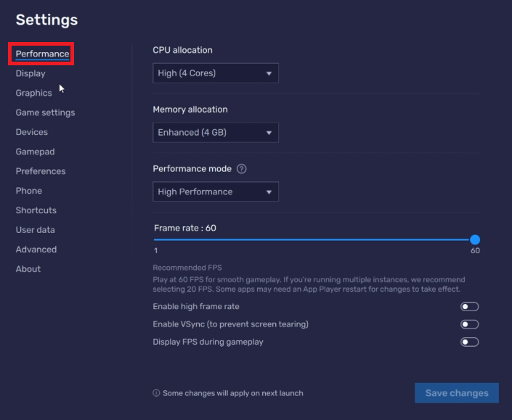Viewport: 512px width, 420px height.
Task: Open the About page
Action: (28, 269)
